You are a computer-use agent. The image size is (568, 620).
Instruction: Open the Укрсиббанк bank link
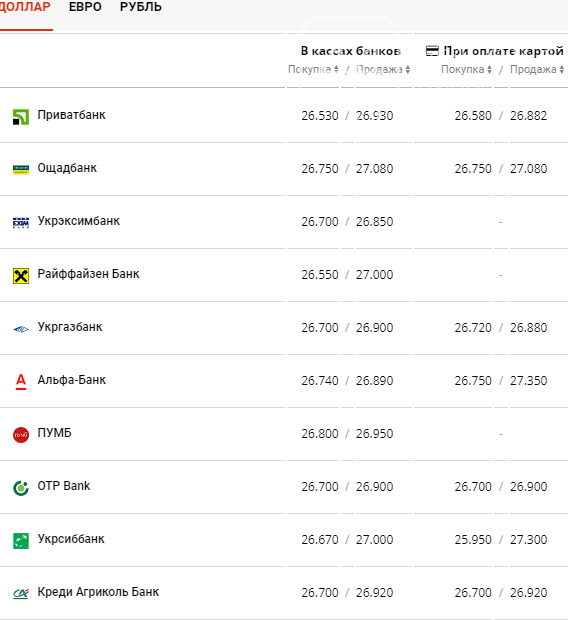(71, 539)
